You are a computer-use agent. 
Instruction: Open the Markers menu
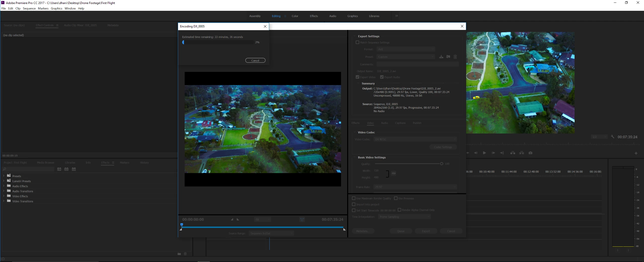43,9
